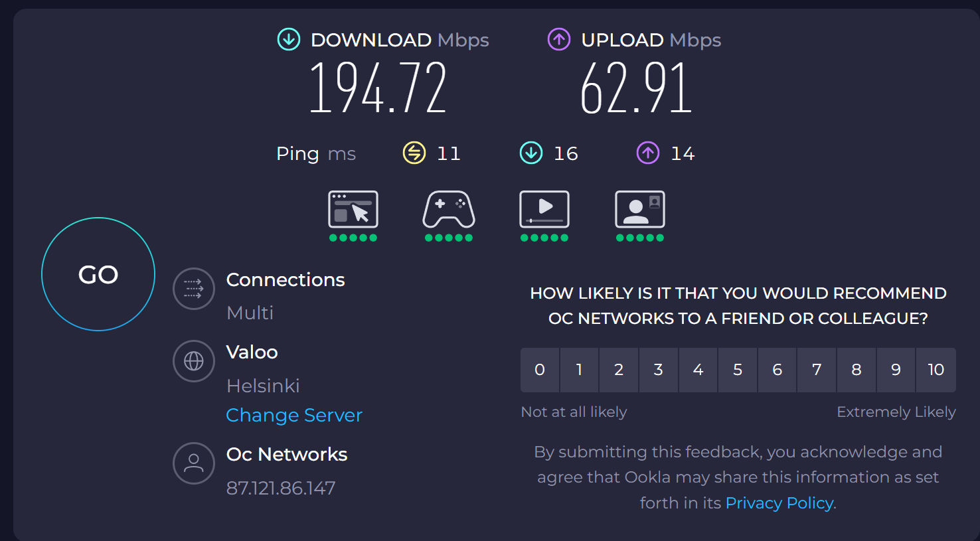Click the yellow idle ping icon

click(414, 153)
